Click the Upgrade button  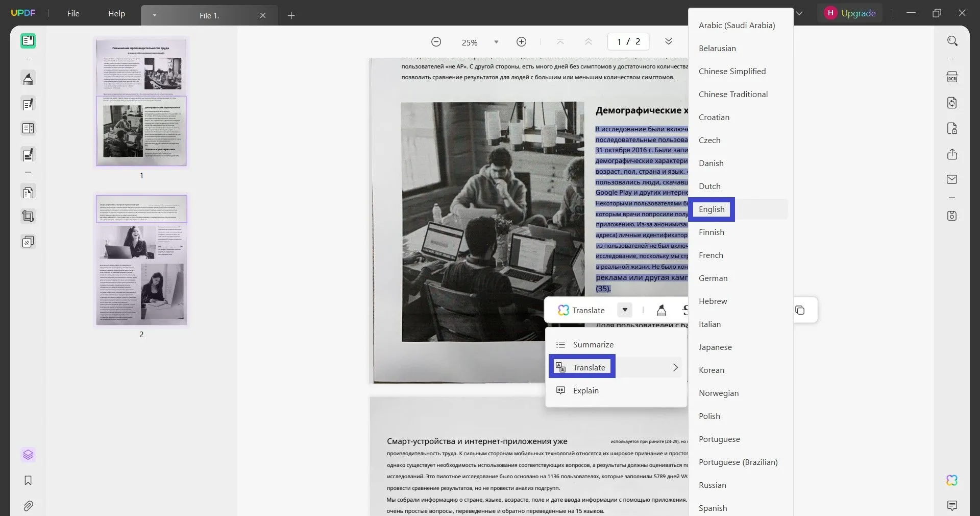tap(858, 13)
